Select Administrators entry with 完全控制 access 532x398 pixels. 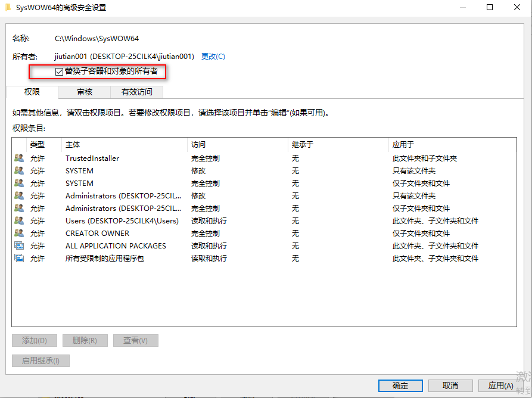click(x=264, y=209)
